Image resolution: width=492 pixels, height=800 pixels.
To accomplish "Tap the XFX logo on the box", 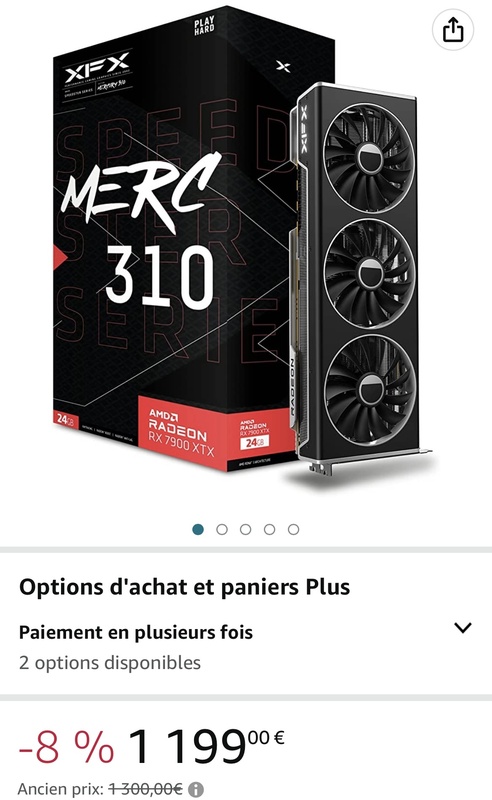I will tap(97, 68).
